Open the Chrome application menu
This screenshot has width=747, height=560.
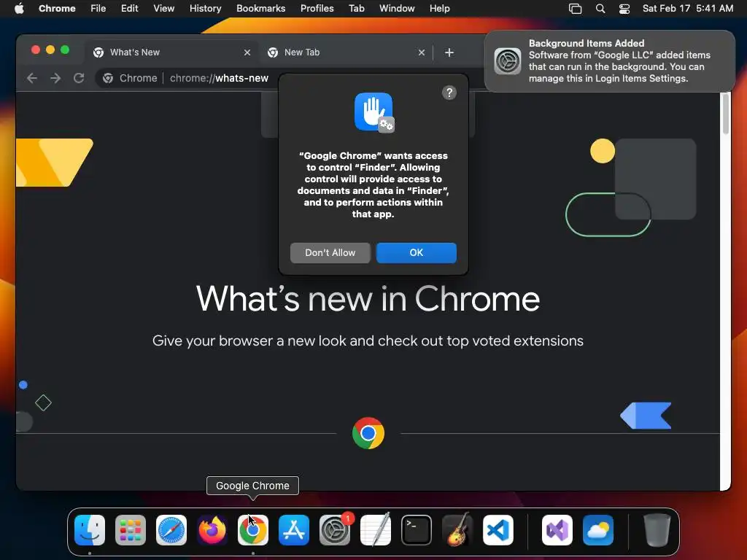coord(57,9)
